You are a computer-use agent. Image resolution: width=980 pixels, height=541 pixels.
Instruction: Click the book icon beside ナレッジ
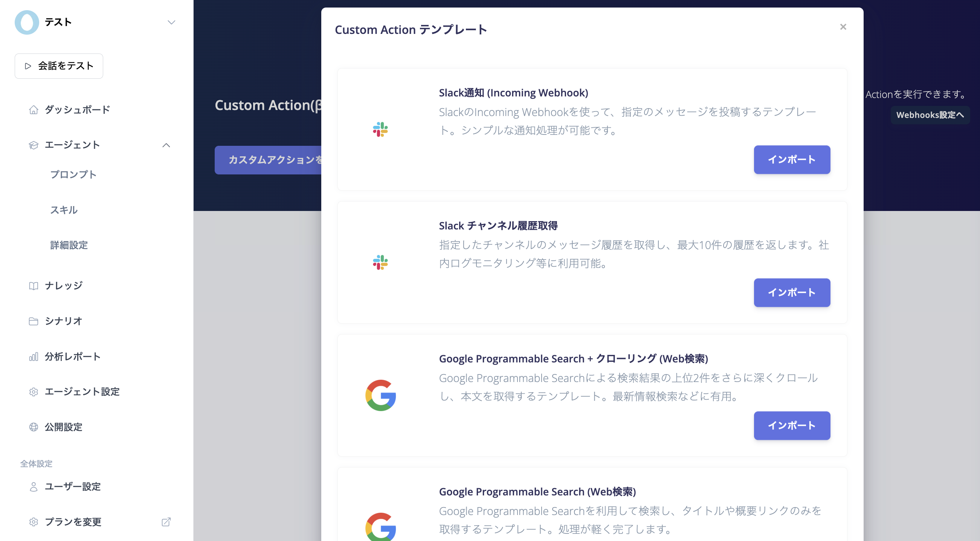coord(34,286)
